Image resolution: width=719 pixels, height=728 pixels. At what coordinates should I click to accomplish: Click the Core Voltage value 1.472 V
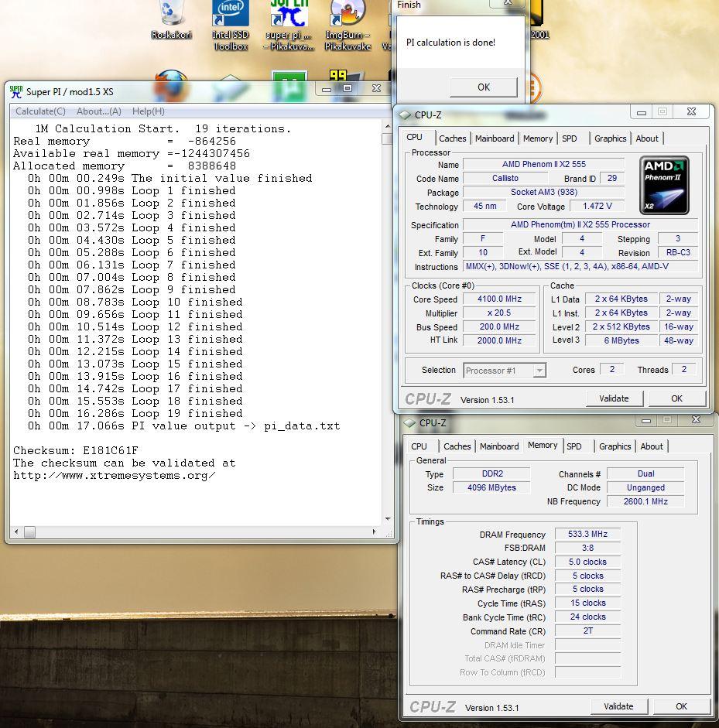[597, 206]
